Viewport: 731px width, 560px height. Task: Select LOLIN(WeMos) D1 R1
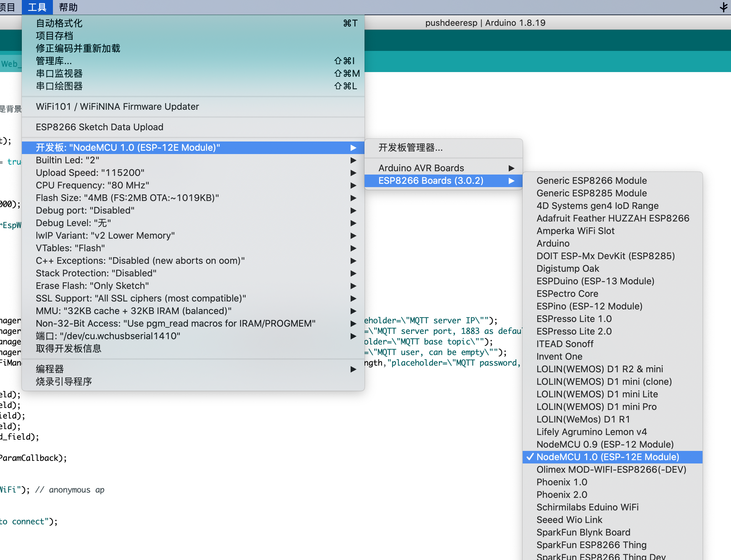point(613,419)
